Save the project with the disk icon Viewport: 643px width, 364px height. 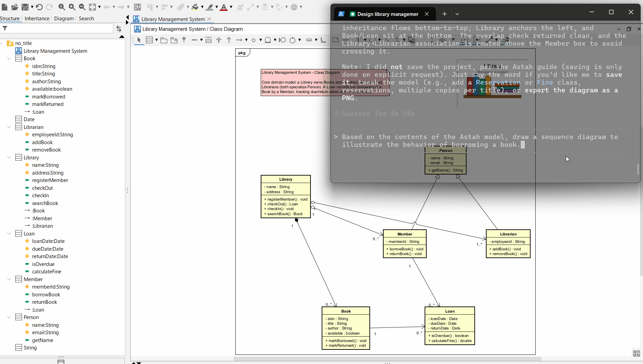coord(25,7)
